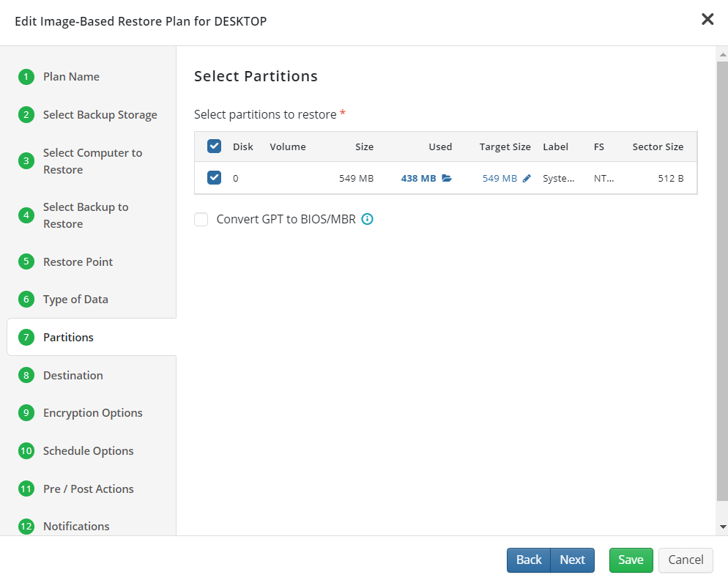Enable Convert GPT to BIOS/MBR checkbox
This screenshot has width=728, height=583.
point(201,219)
